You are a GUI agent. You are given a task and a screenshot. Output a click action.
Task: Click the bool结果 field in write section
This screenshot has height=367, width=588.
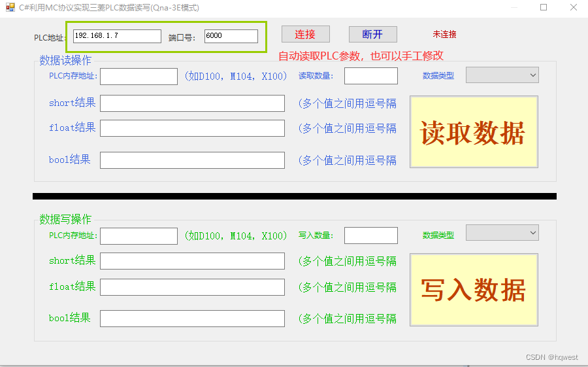pos(192,319)
